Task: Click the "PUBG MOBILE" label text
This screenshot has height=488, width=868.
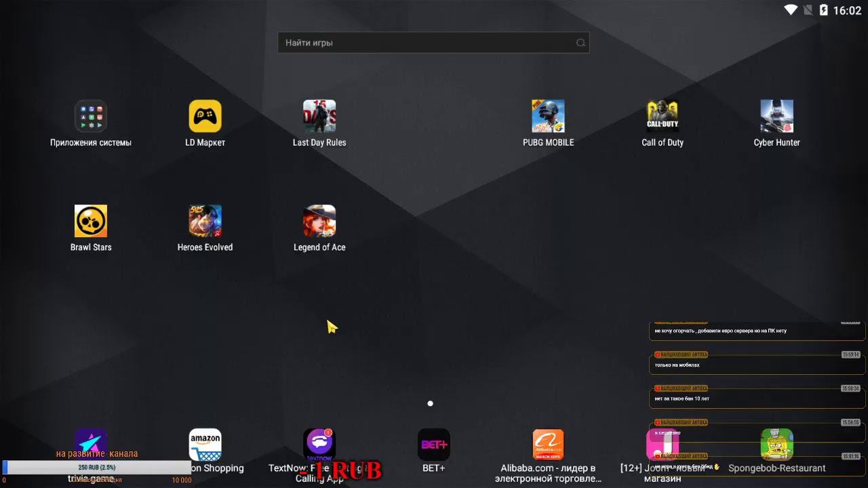Action: pyautogui.click(x=548, y=142)
